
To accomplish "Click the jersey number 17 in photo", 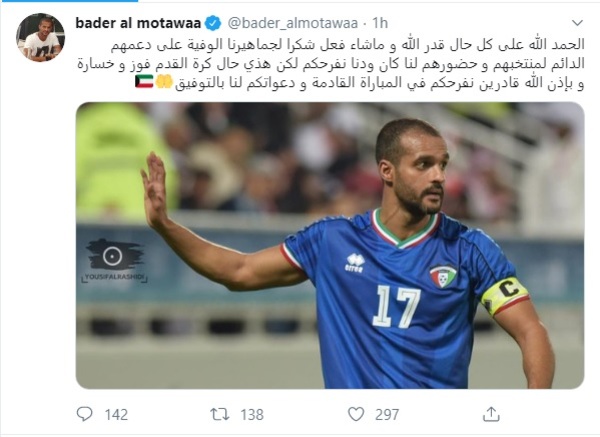I will pyautogui.click(x=396, y=307).
